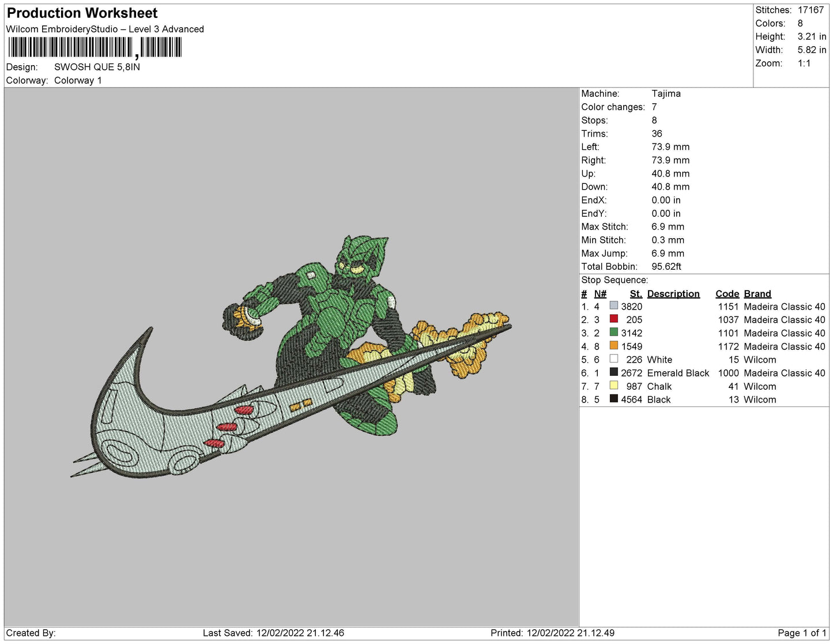The image size is (833, 644).
Task: Click the Page 1 of 1 footer text
Action: pyautogui.click(x=801, y=633)
